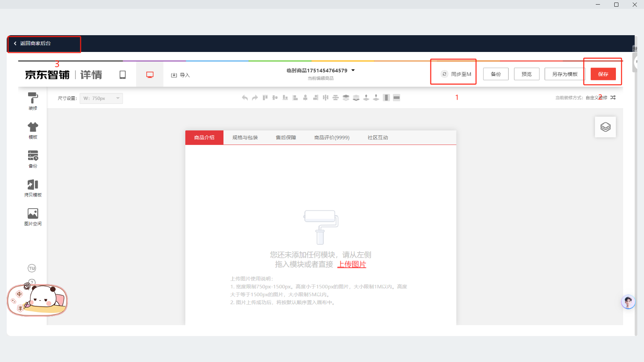Switch to mobile device view
Viewport: 644px width, 362px height.
[123, 75]
